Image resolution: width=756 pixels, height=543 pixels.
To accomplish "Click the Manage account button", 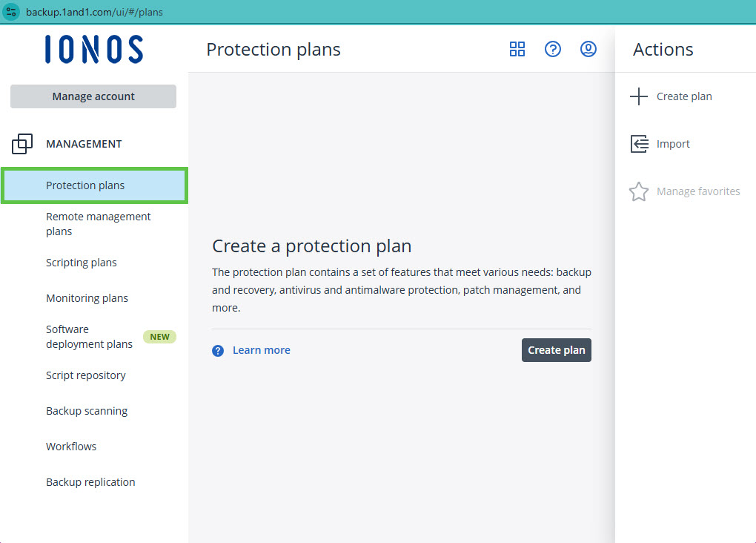I will [x=93, y=96].
